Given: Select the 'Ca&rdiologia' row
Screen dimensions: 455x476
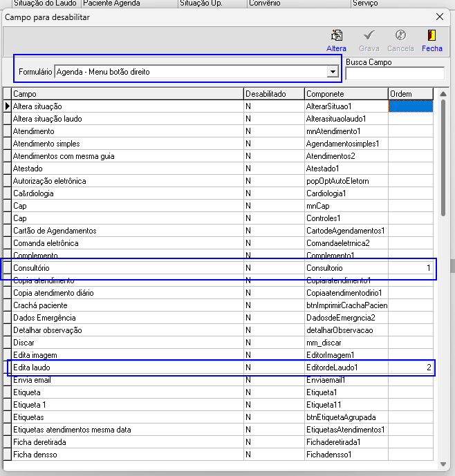Looking at the screenshot, I should tap(218, 193).
